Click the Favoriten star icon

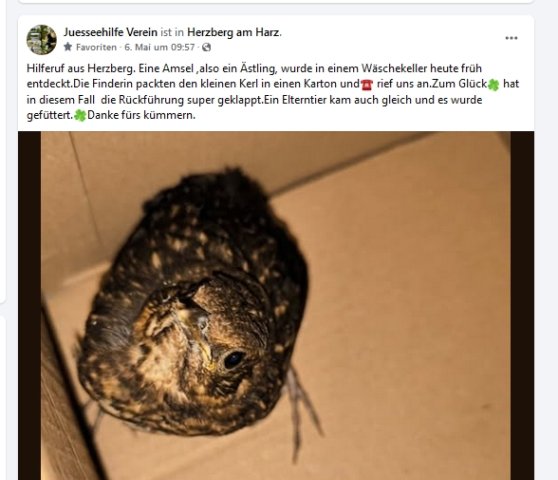pos(68,47)
